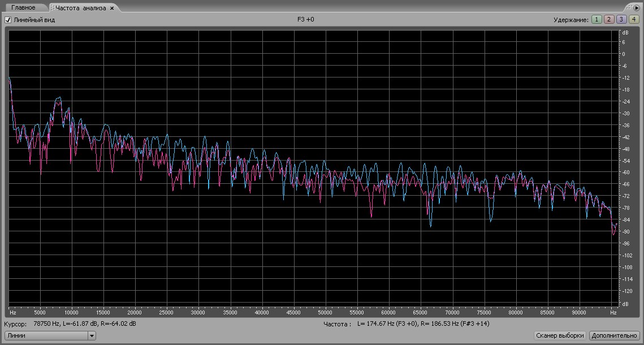The width and height of the screenshot is (644, 345).
Task: Close the Частота анализа tab
Action: point(112,8)
